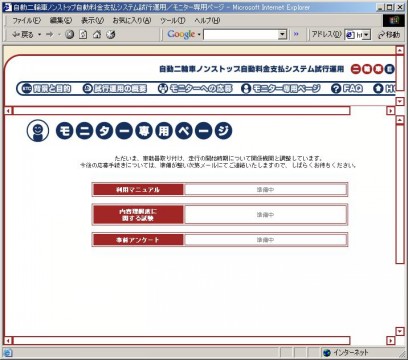Viewport: 408px width, 360px height.
Task: Expand the Google search box dropdown
Action: [282, 34]
